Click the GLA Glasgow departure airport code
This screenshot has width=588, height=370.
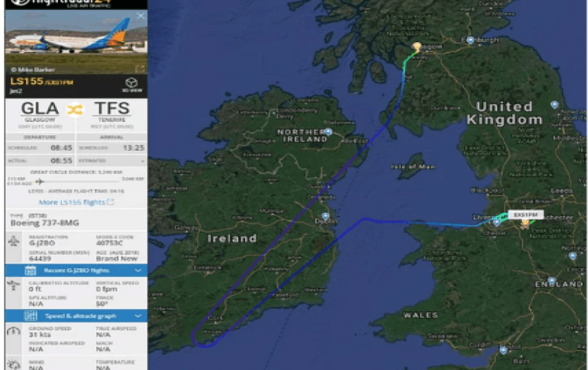40,108
